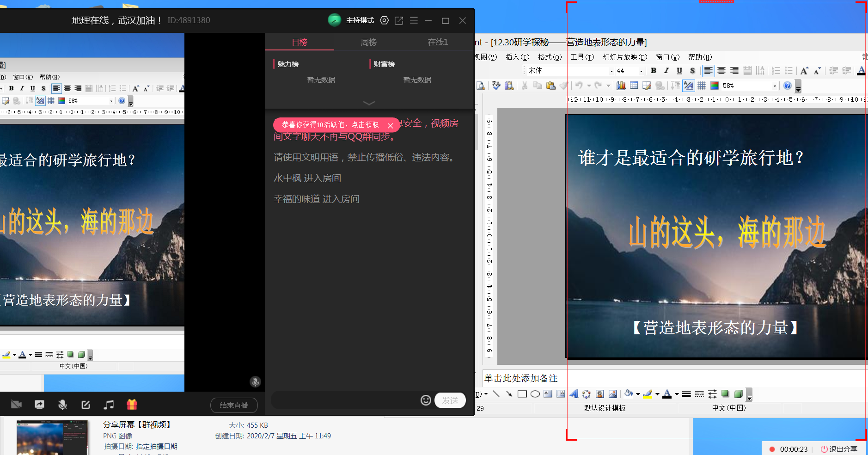Select the Oval drawing tool
Image resolution: width=868 pixels, height=455 pixels.
[535, 394]
